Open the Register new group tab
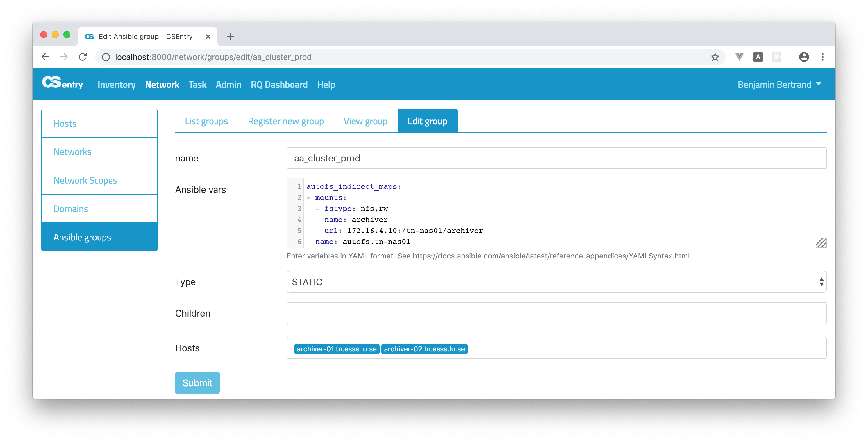The image size is (868, 442). [286, 121]
